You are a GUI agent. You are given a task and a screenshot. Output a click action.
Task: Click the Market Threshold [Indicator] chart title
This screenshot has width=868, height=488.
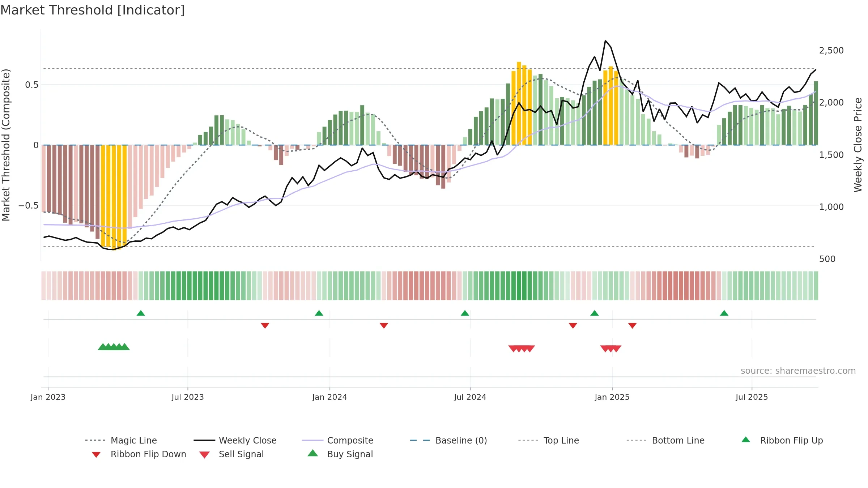point(93,10)
